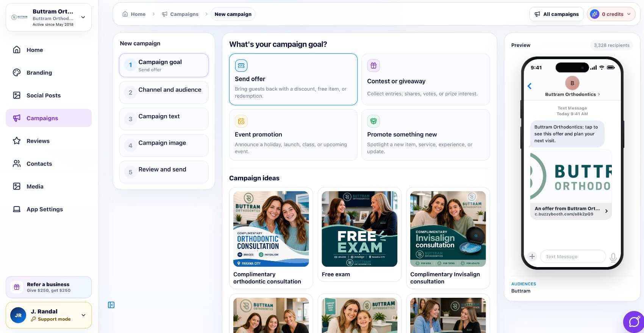Click the Refer a business gift icon
644x333 pixels.
coord(17,287)
